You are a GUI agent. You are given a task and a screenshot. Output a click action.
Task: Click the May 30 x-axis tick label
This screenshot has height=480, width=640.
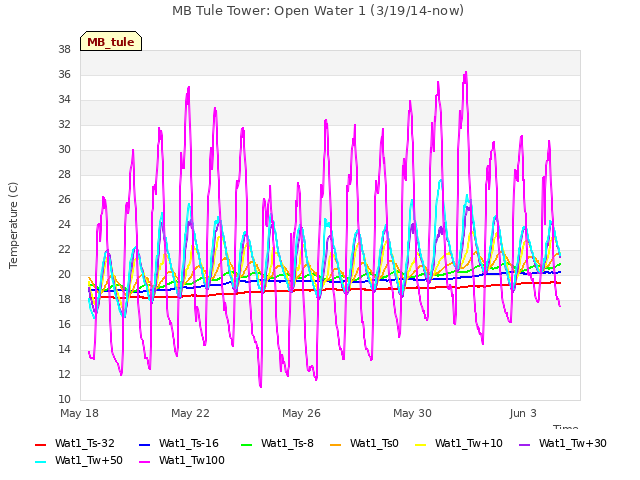412,413
